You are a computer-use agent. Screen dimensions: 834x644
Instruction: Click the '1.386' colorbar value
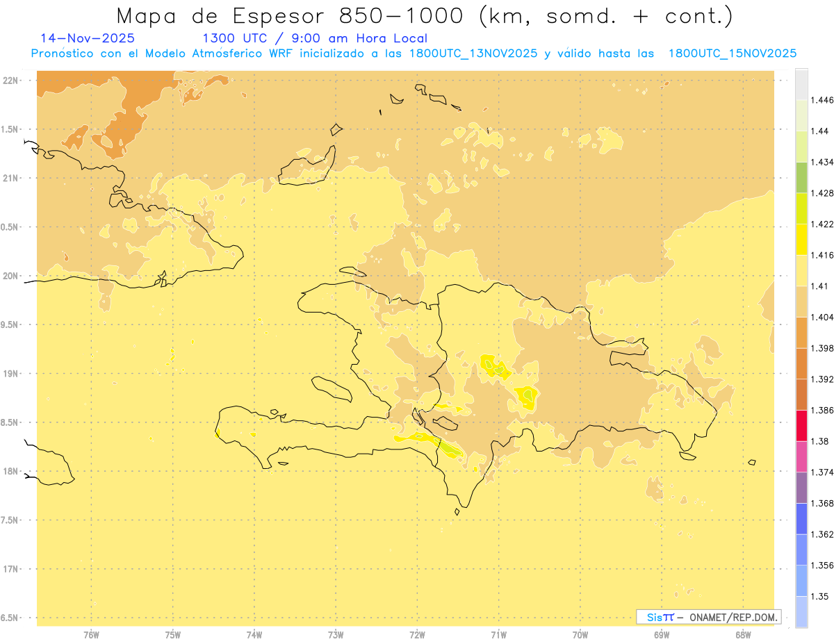tap(824, 411)
